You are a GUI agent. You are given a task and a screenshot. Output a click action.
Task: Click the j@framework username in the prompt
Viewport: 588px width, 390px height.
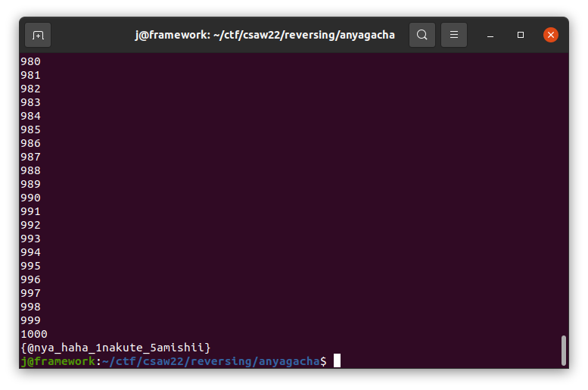(58, 361)
